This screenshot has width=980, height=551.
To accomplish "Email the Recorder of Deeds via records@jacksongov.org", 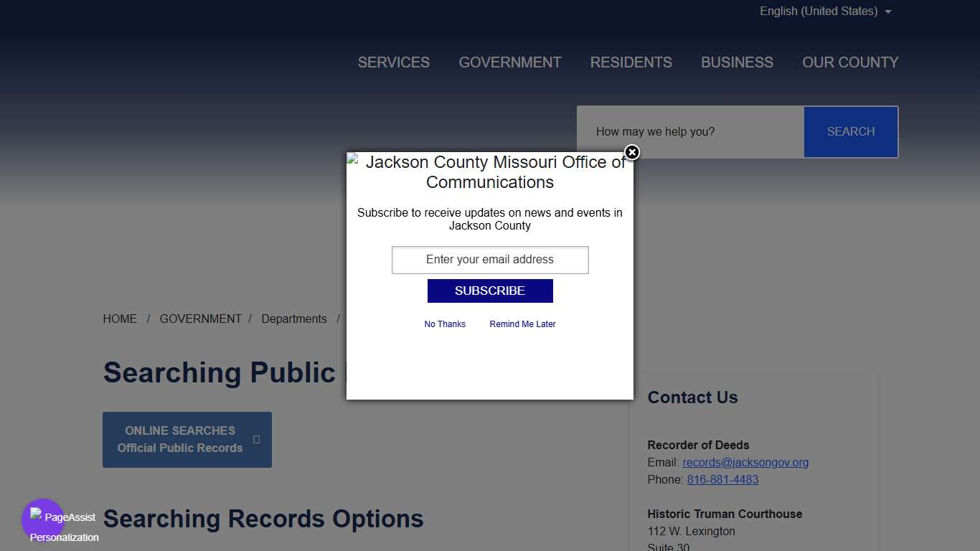I will (745, 462).
